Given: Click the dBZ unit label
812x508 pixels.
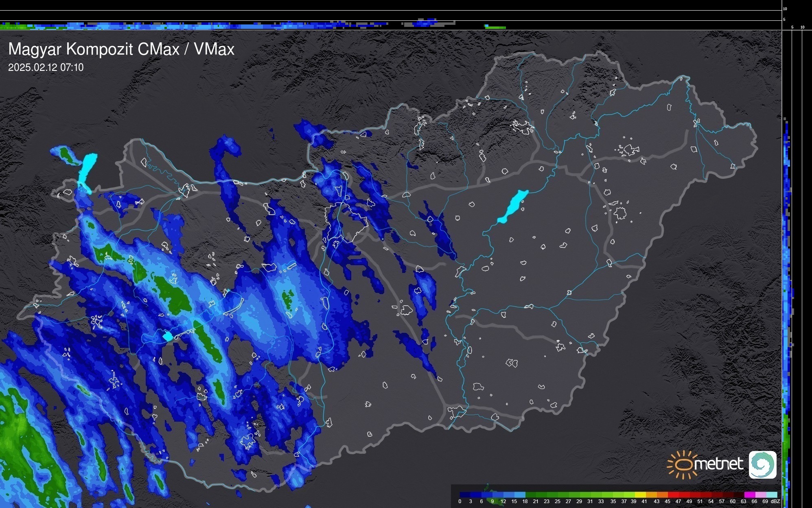Looking at the screenshot, I should tap(775, 501).
